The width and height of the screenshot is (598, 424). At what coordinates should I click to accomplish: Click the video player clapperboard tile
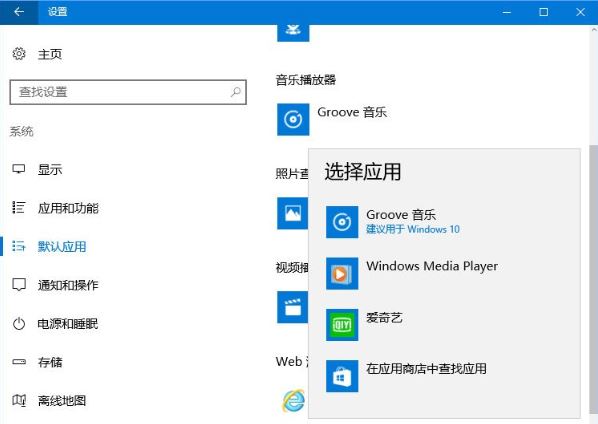coord(293,307)
